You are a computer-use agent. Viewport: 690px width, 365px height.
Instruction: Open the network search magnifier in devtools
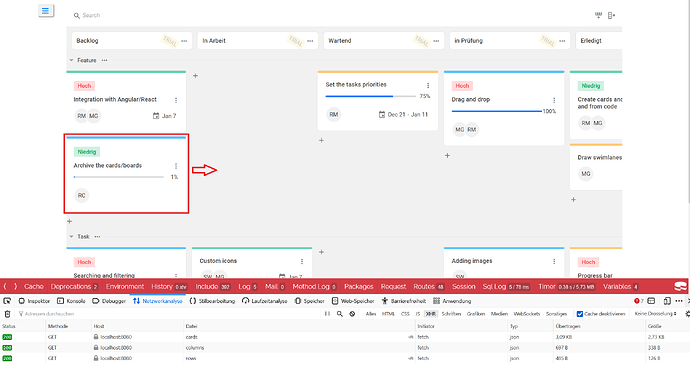point(340,314)
